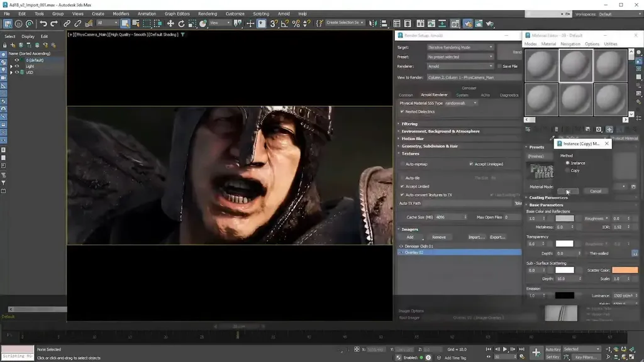
Task: Toggle the Accept Untiled checkbox
Action: pyautogui.click(x=402, y=186)
